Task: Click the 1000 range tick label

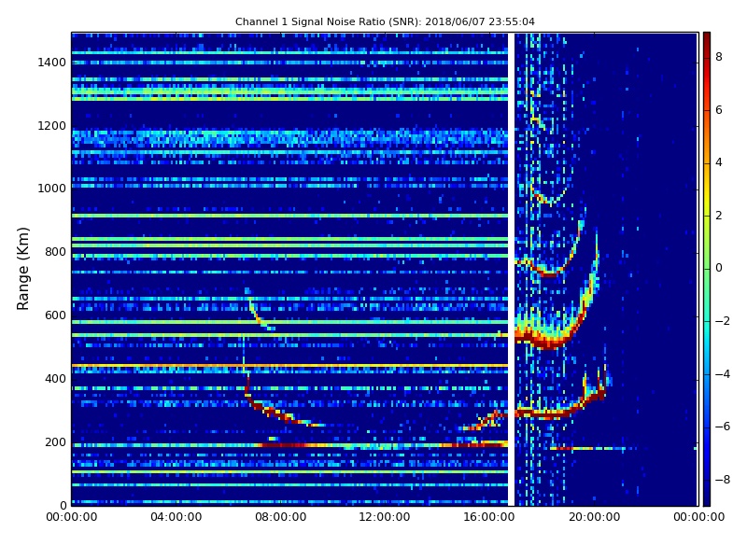Action: 52,189
